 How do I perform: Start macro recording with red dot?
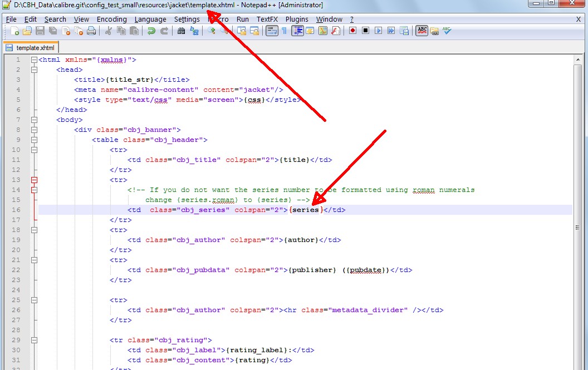(352, 31)
